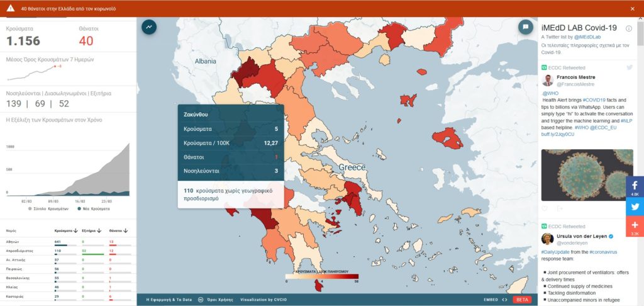Share page via Twitter button

tap(635, 206)
